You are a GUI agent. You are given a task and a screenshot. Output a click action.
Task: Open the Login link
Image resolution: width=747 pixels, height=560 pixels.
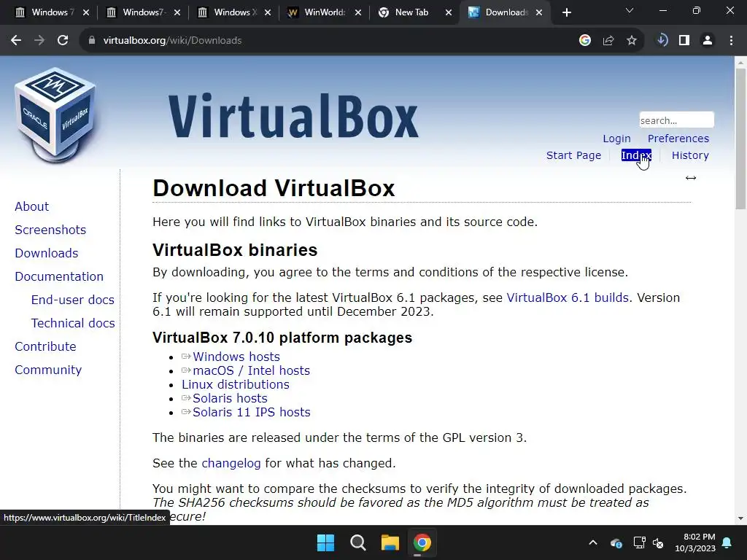[616, 139]
